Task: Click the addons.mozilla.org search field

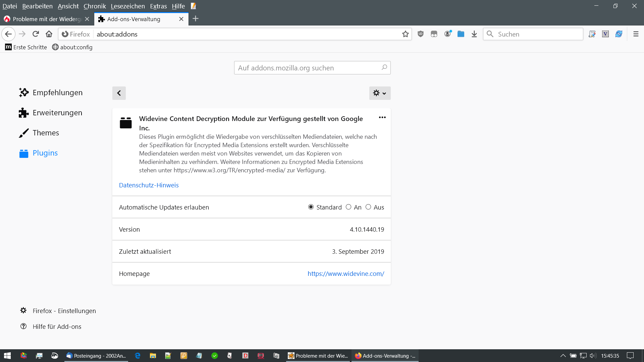Action: pyautogui.click(x=308, y=68)
